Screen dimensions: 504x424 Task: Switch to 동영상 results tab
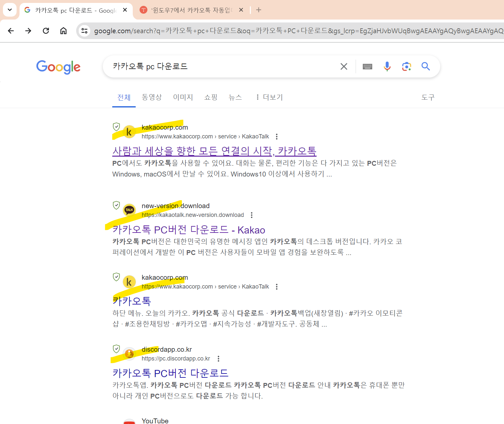click(x=152, y=97)
